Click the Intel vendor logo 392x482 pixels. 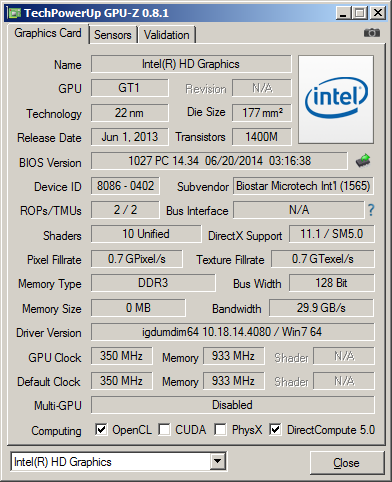click(336, 99)
